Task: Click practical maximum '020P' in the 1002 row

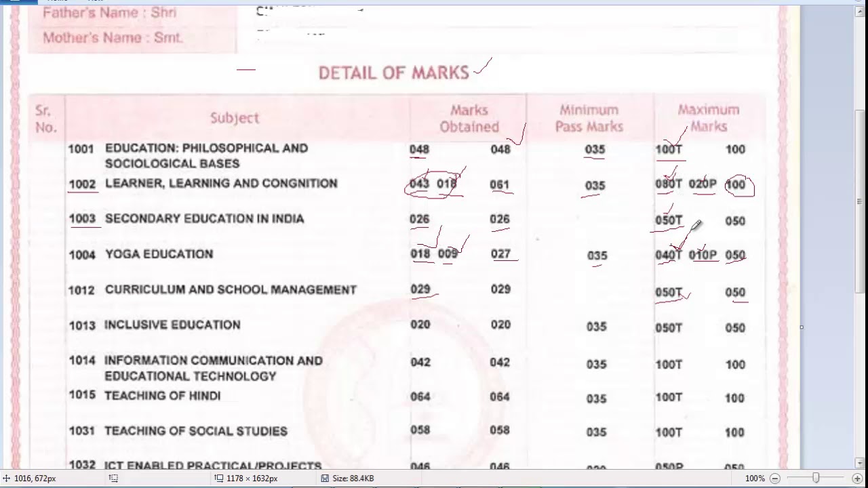Action: [x=703, y=184]
